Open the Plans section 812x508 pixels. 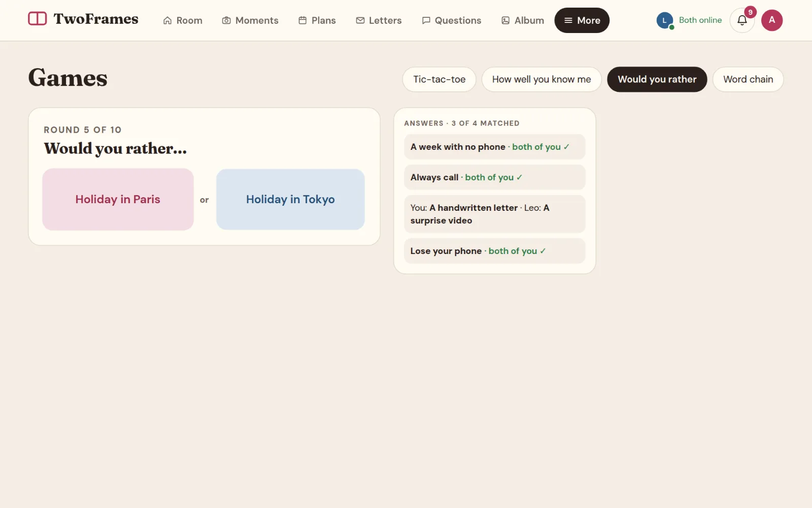coord(317,20)
